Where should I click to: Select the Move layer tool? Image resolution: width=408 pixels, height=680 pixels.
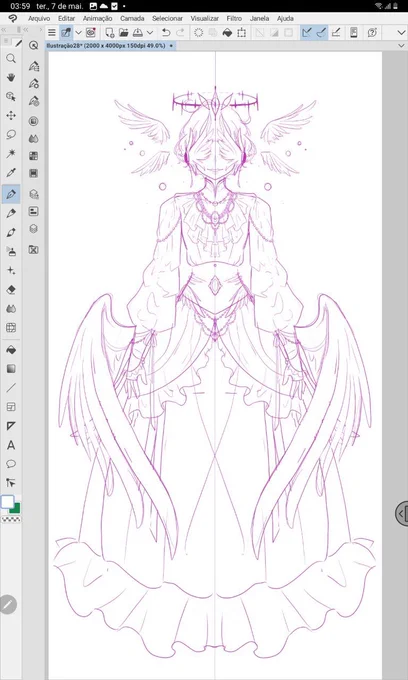click(11, 115)
